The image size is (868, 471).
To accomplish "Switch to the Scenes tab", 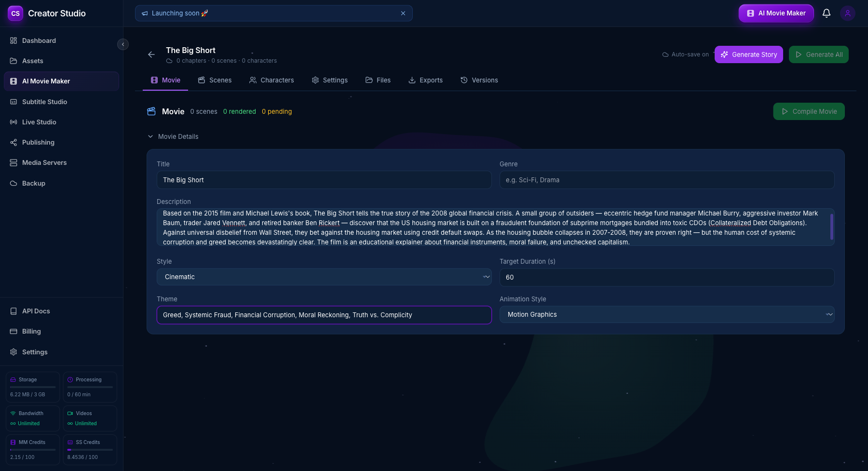I will 215,80.
